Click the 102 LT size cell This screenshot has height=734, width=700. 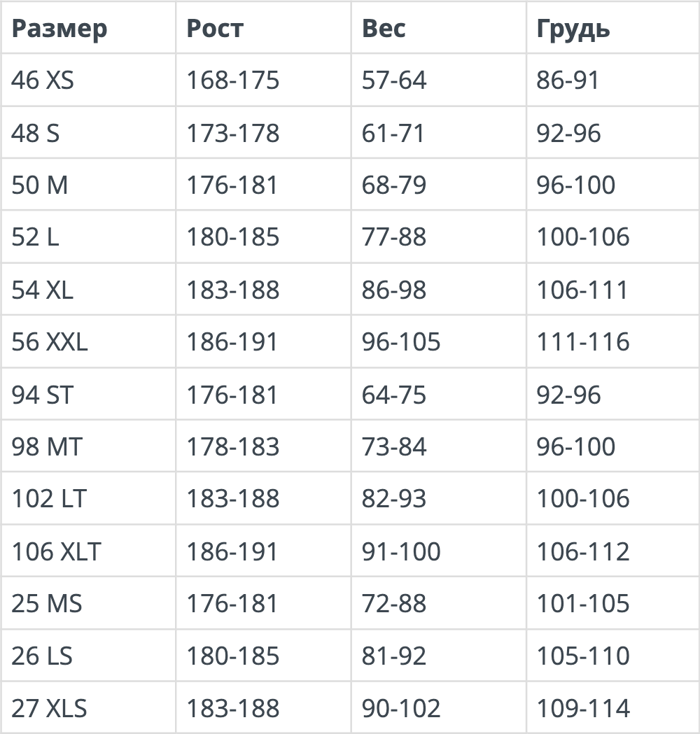[49, 499]
